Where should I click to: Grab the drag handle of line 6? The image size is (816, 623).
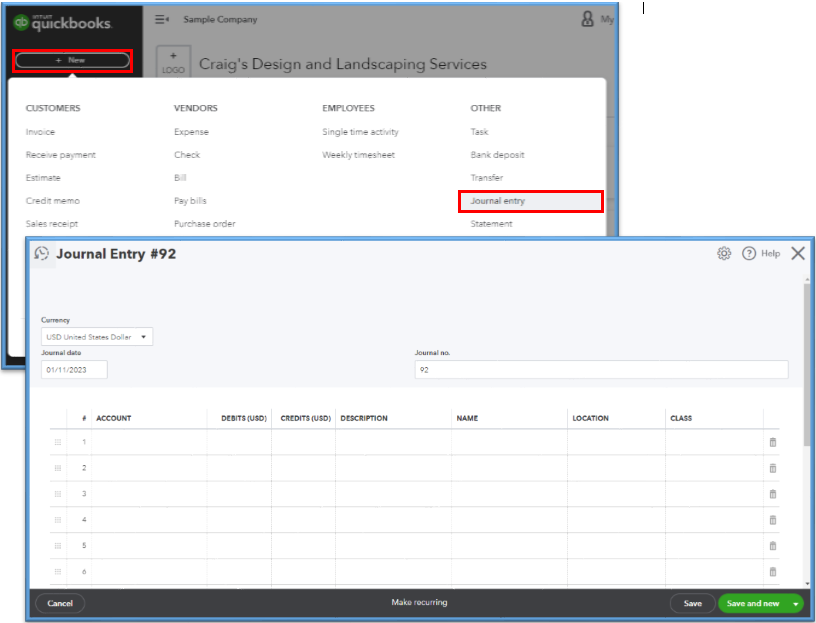coord(58,571)
